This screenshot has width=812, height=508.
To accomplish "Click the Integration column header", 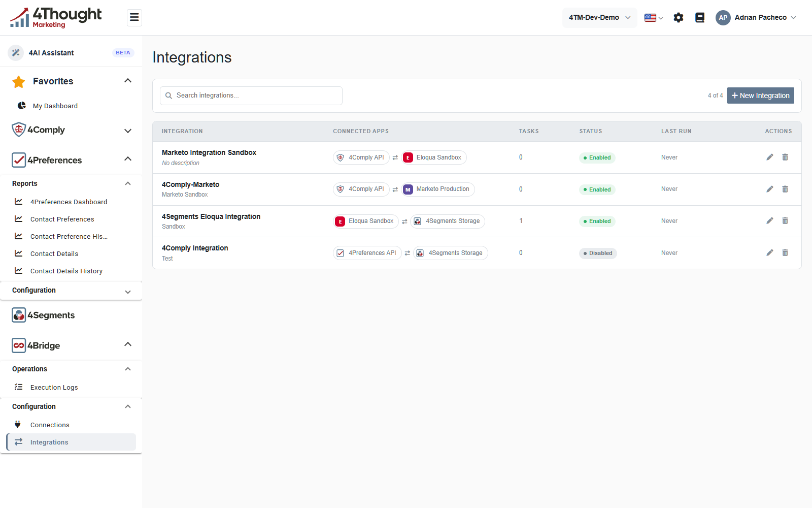I will pos(182,131).
